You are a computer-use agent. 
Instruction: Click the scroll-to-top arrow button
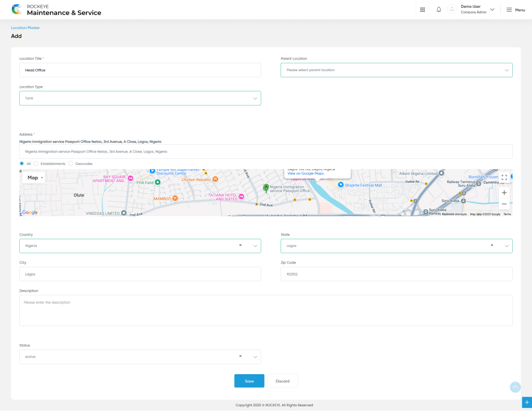515,387
